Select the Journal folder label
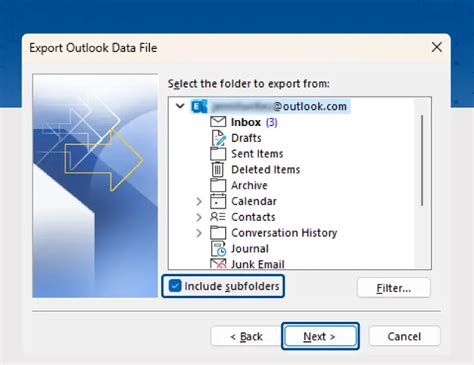474x365 pixels. point(250,248)
